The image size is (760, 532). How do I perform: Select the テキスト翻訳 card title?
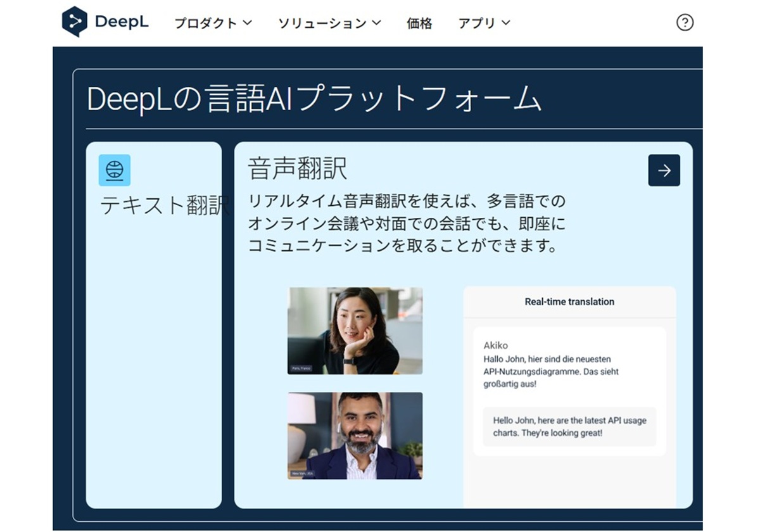(163, 205)
